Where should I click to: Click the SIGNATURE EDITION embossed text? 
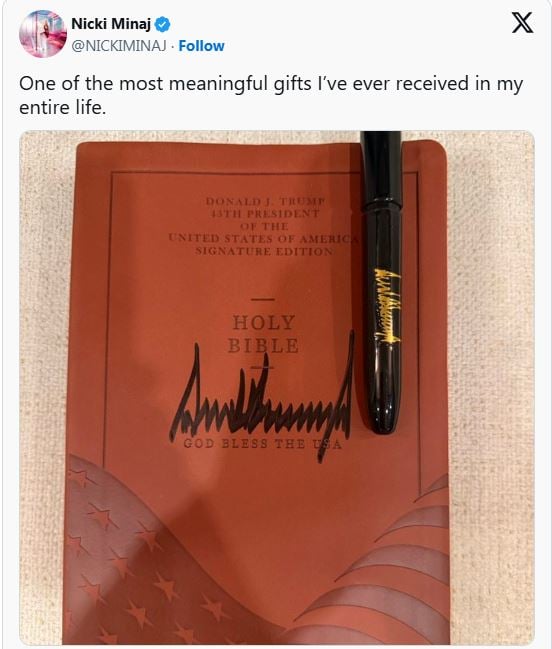click(264, 251)
